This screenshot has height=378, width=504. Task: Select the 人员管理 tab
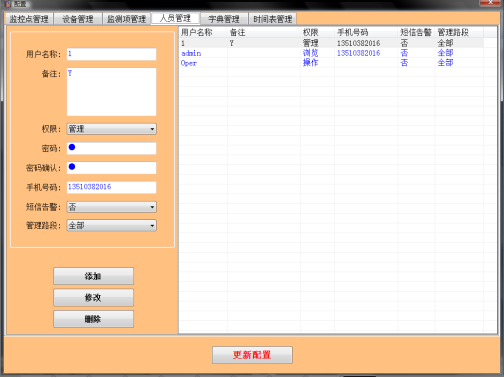(175, 18)
